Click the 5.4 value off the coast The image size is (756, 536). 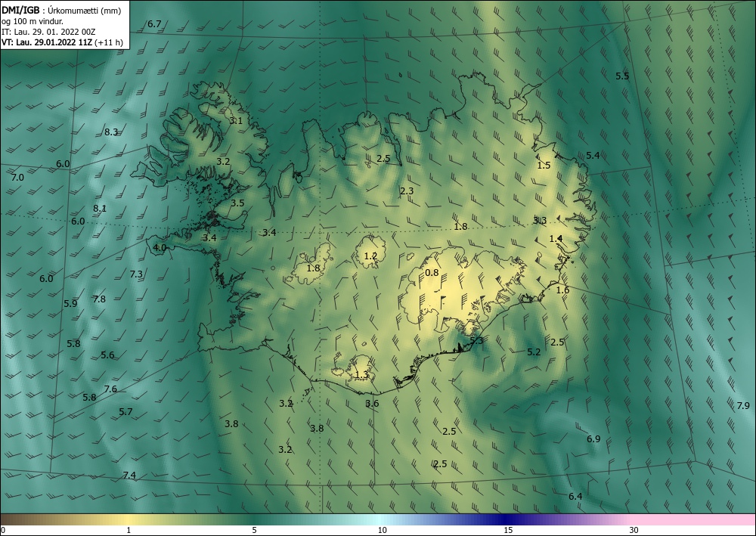(593, 156)
